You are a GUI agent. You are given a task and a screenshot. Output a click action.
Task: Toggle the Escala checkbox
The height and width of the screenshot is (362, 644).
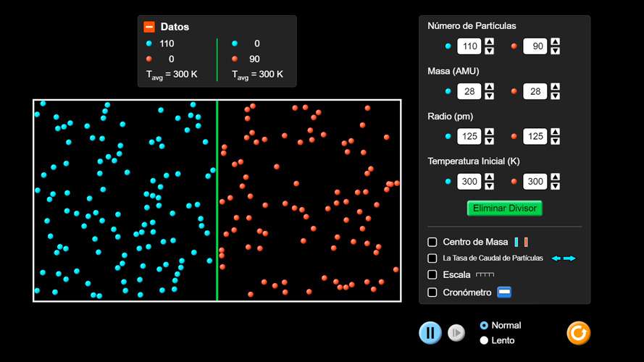(x=432, y=275)
